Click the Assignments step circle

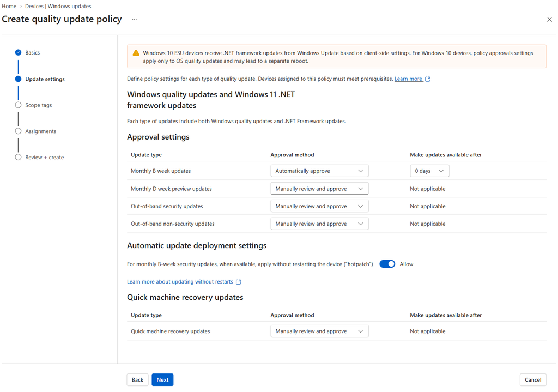pyautogui.click(x=18, y=131)
